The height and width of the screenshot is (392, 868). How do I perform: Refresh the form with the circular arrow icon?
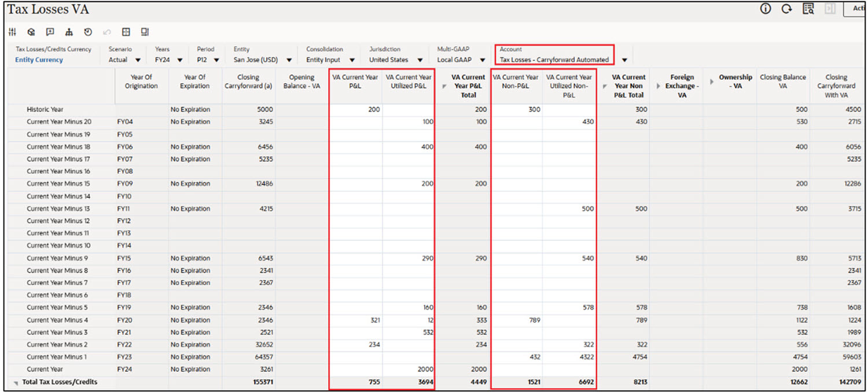(x=787, y=9)
